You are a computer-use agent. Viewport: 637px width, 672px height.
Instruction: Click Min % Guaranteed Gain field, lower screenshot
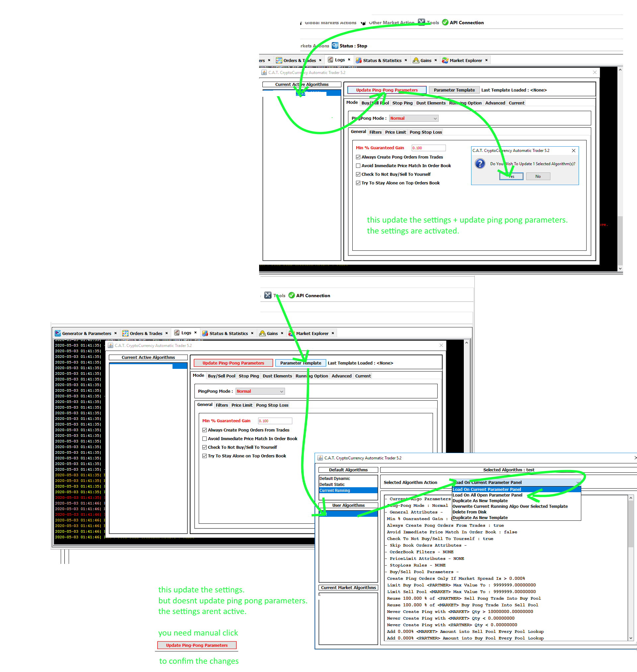click(275, 421)
